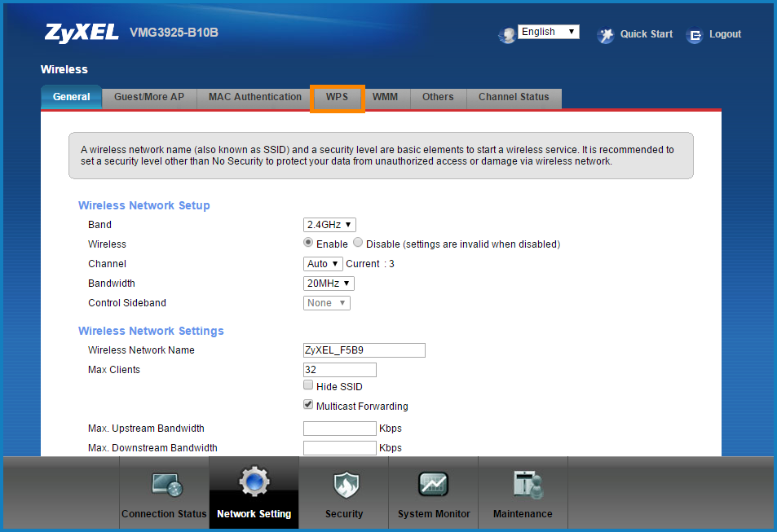The width and height of the screenshot is (777, 532).
Task: Open the Security shield icon
Action: 344,485
